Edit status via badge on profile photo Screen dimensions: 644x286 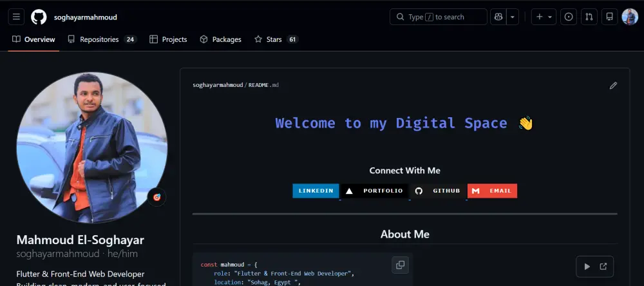(x=157, y=197)
